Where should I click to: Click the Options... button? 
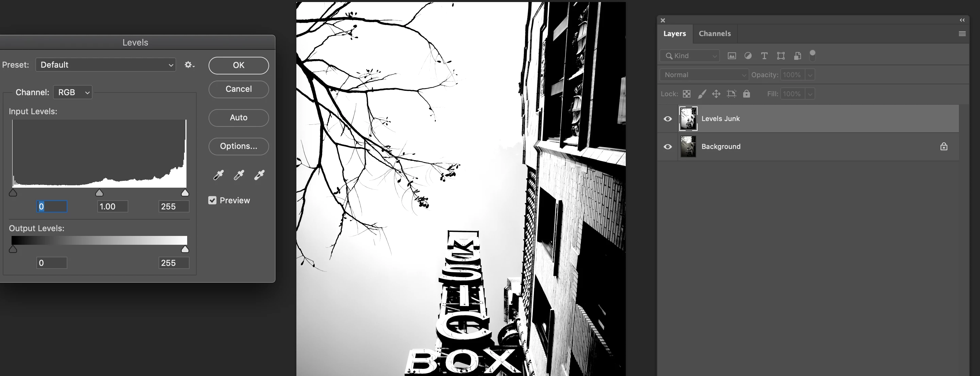click(239, 147)
